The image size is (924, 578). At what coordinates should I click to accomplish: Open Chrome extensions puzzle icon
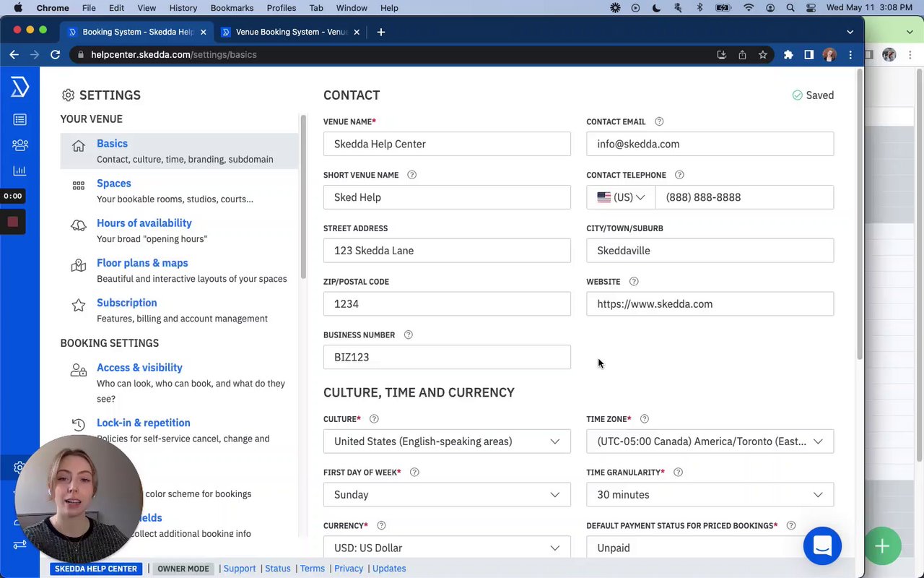coord(788,55)
